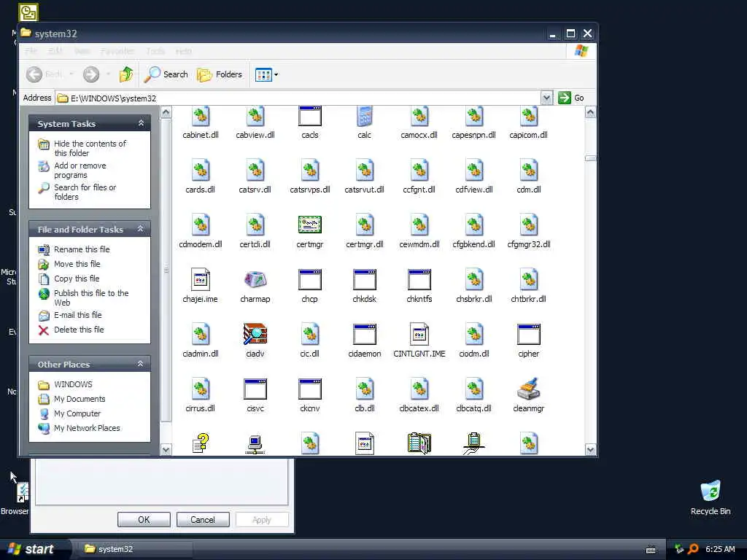This screenshot has height=560, width=747.
Task: Select the cdmodem.dll file icon
Action: [200, 225]
